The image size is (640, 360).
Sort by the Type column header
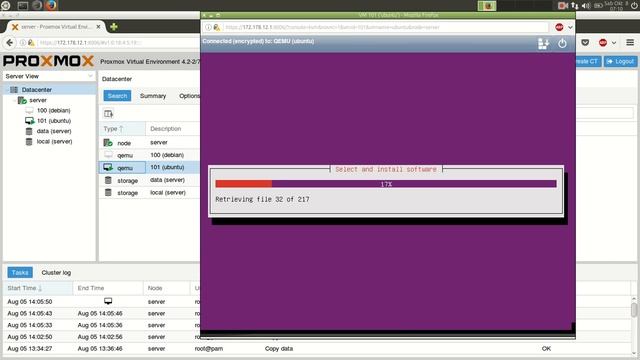(122, 129)
